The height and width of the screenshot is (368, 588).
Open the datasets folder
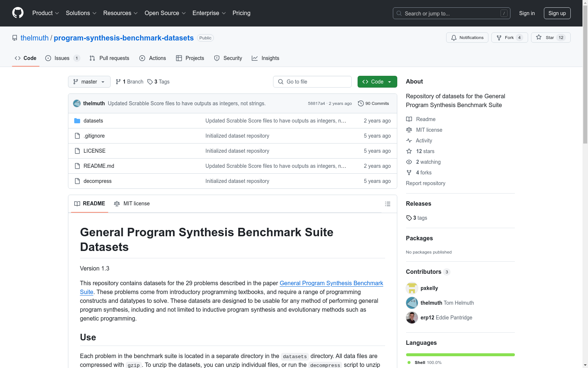click(93, 121)
